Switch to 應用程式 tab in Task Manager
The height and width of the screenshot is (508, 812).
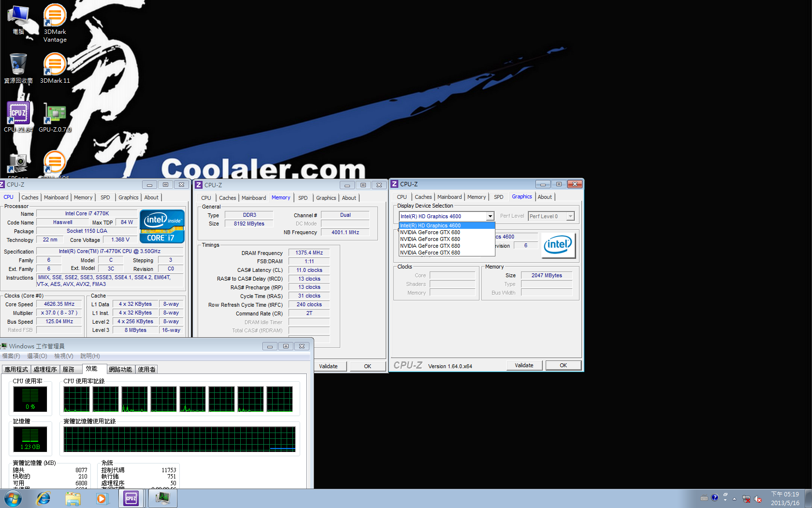[x=16, y=369]
